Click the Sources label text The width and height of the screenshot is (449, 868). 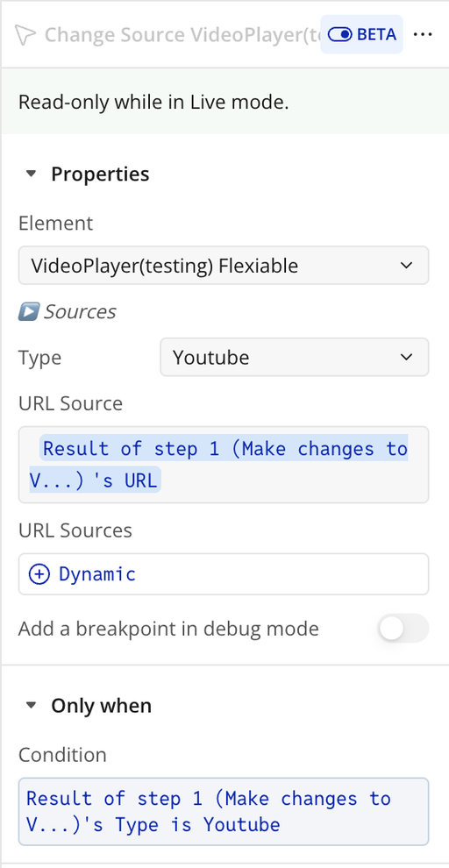click(80, 311)
